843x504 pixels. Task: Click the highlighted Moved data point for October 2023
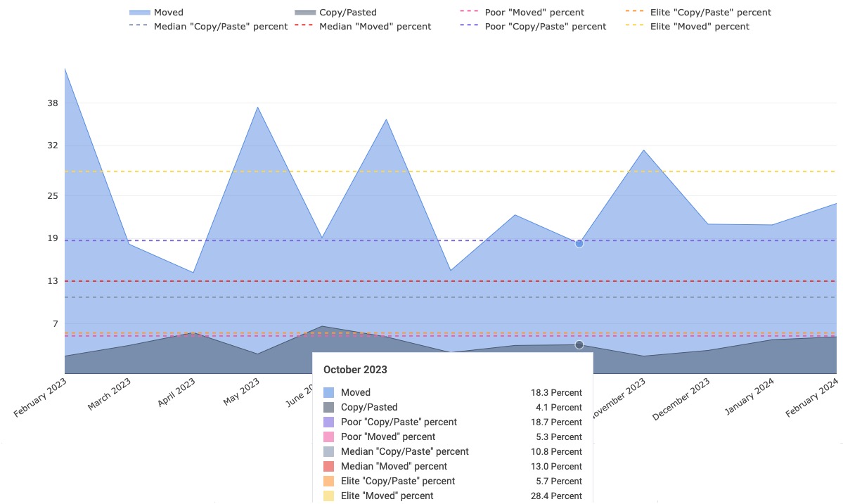click(x=579, y=243)
